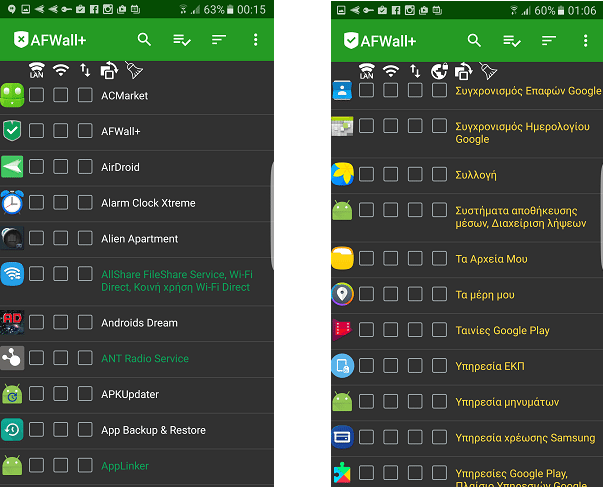Select Ταινίες Google Play entry
The width and height of the screenshot is (603, 487).
502,330
